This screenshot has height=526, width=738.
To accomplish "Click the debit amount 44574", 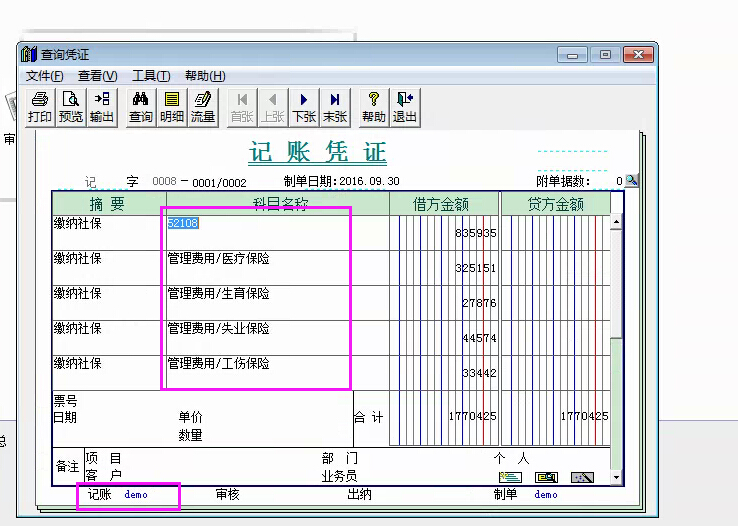I will tap(479, 338).
